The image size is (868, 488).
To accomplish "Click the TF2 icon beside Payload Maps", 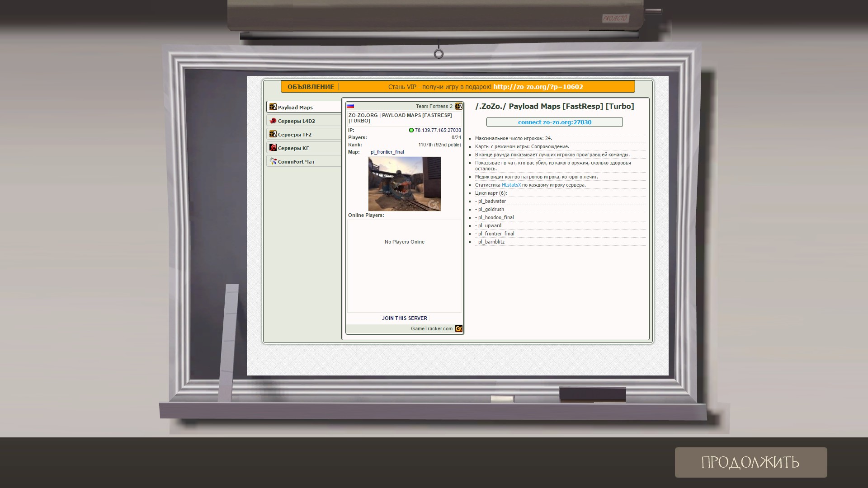I will tap(273, 107).
